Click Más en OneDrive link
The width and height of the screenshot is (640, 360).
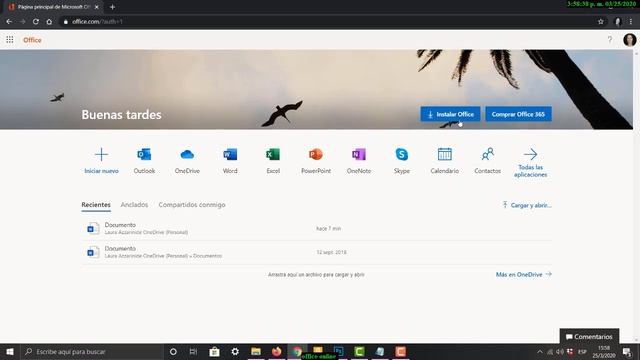(x=524, y=275)
